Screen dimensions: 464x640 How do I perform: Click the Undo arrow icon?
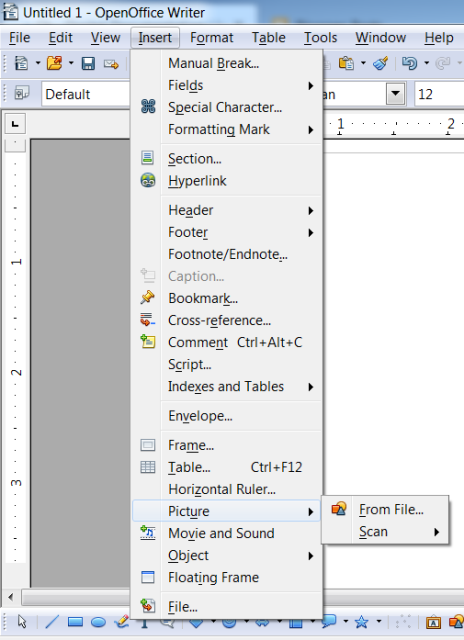[x=410, y=63]
